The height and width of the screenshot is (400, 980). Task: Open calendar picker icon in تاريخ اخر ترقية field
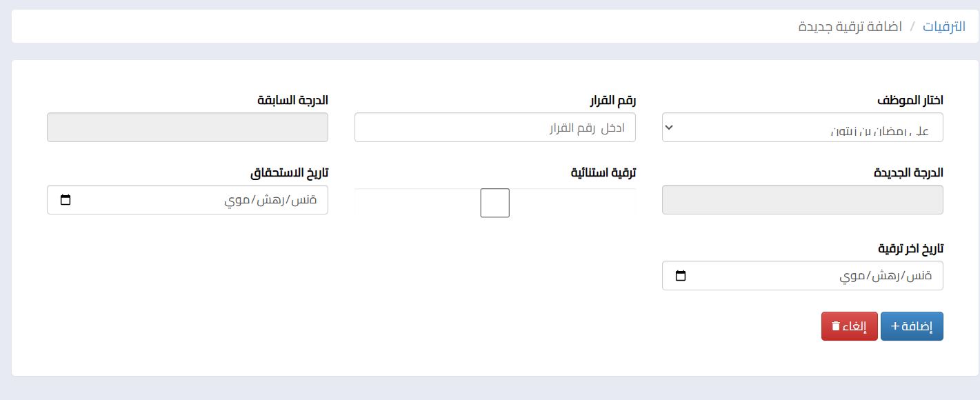click(681, 276)
